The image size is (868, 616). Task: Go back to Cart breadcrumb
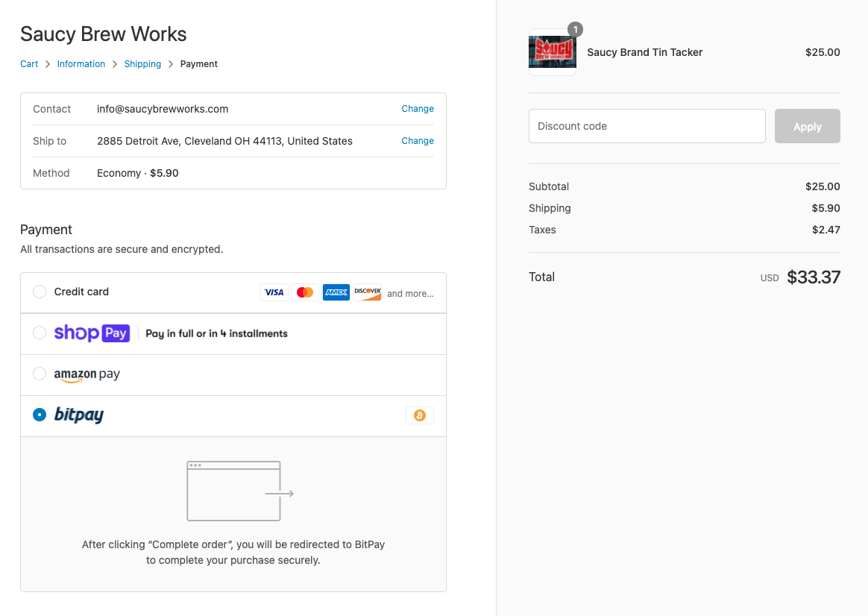coord(29,63)
